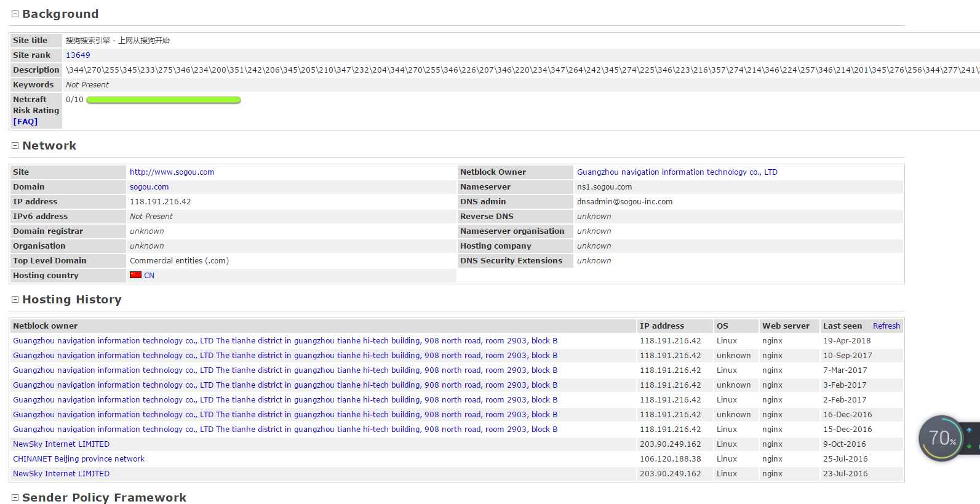Collapse the Hosting History section
This screenshot has width=980, height=504.
click(x=15, y=300)
